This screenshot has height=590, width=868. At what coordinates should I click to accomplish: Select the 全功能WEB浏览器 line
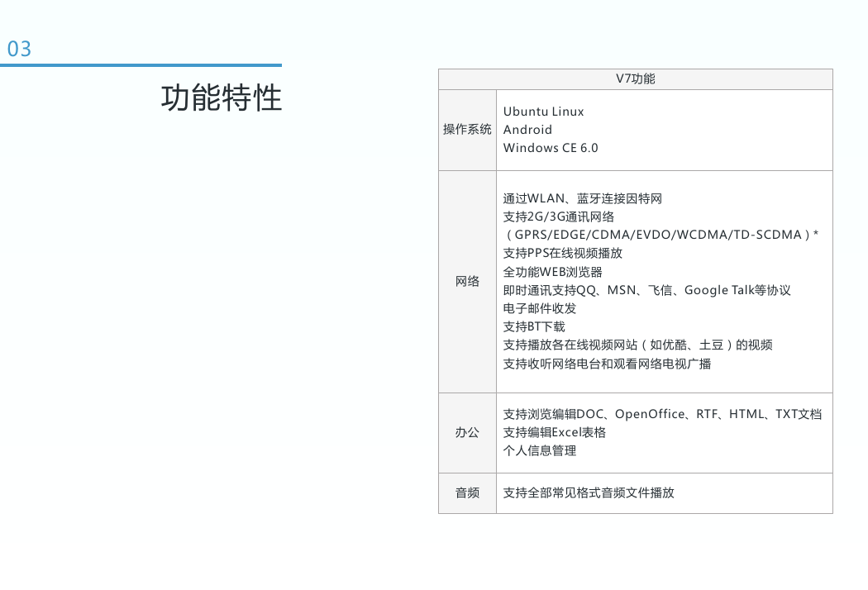[x=552, y=272]
